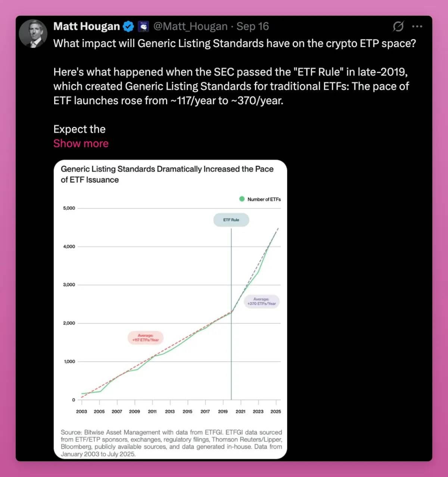This screenshot has height=477, width=448.
Task: Expand the tweet with Show more
Action: (81, 143)
